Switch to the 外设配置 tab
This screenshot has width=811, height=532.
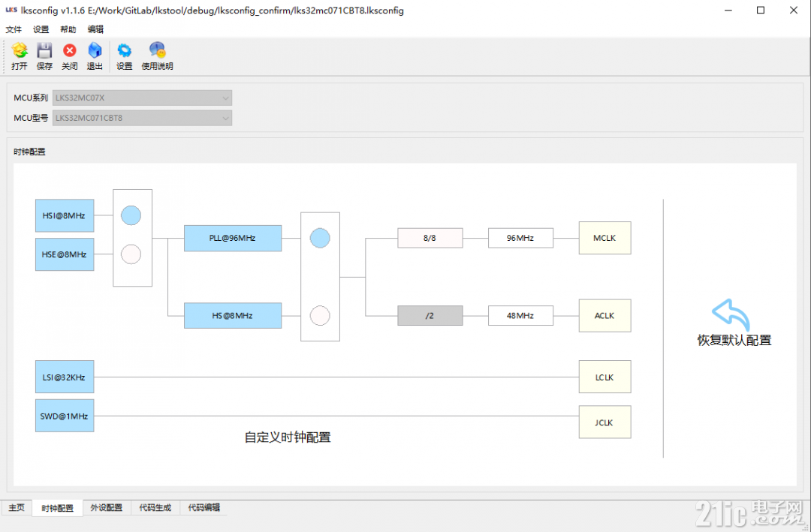coord(107,508)
